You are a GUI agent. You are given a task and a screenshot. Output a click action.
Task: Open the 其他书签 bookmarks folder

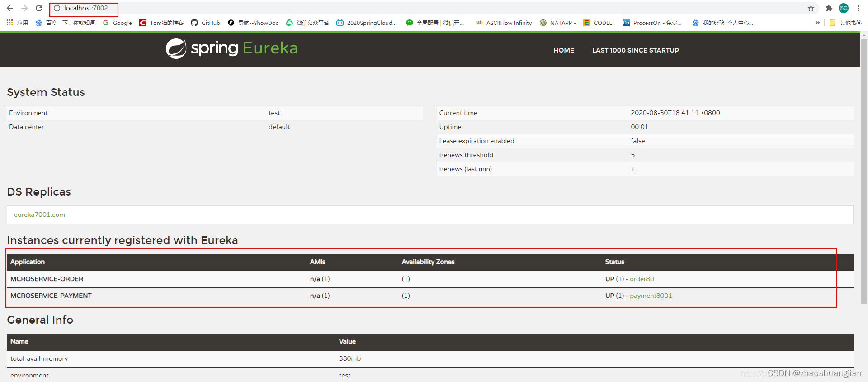tap(846, 23)
